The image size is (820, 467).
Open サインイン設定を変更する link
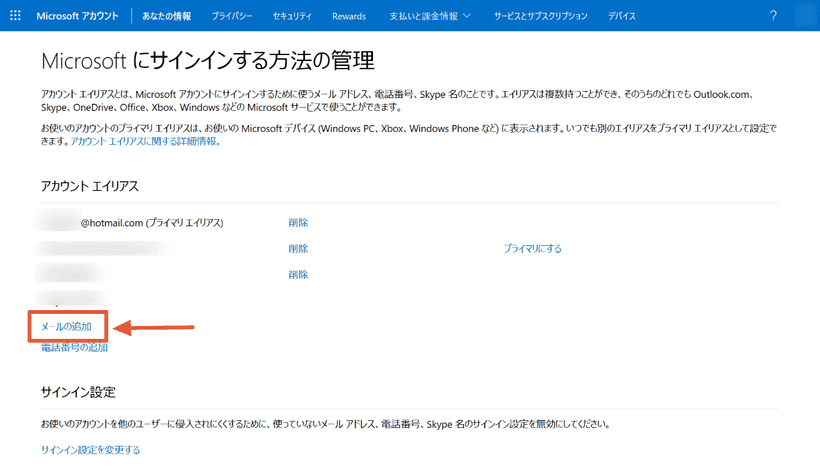[90, 450]
